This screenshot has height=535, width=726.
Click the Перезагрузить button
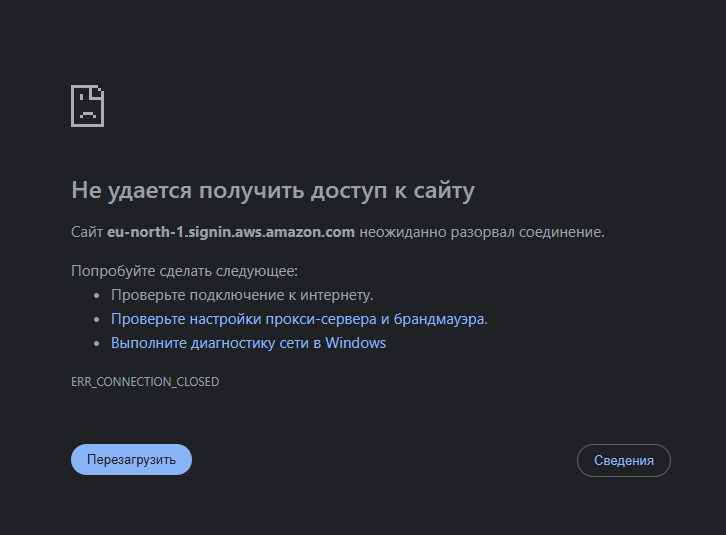click(131, 459)
